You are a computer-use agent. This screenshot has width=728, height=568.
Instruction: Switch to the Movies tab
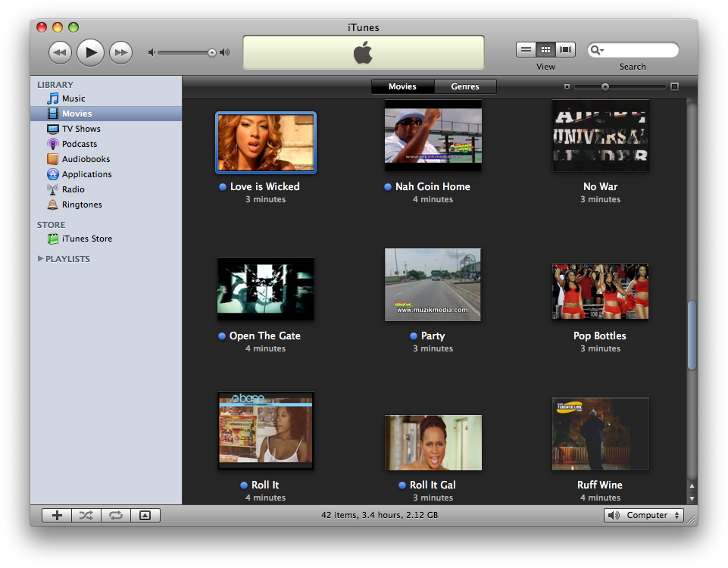[x=402, y=86]
